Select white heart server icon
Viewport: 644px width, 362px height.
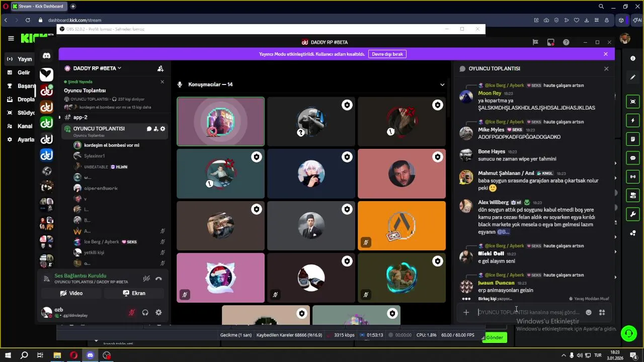pos(46,74)
